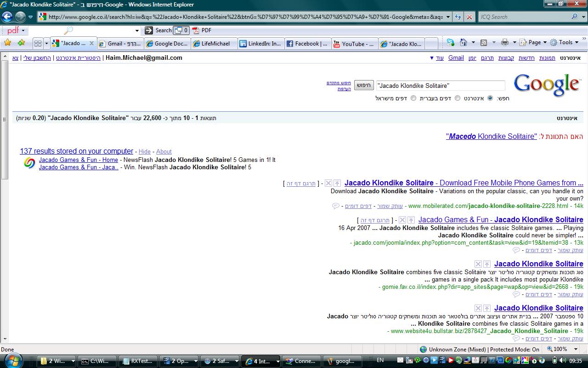Click the Add to Favorites icon
Image resolution: width=588 pixels, height=368 pixels.
21,43
